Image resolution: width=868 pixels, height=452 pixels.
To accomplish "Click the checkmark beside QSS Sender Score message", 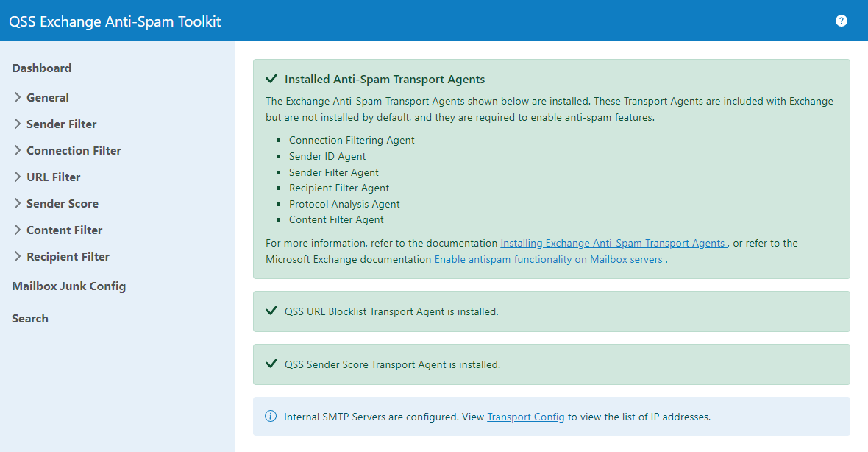I will (271, 364).
